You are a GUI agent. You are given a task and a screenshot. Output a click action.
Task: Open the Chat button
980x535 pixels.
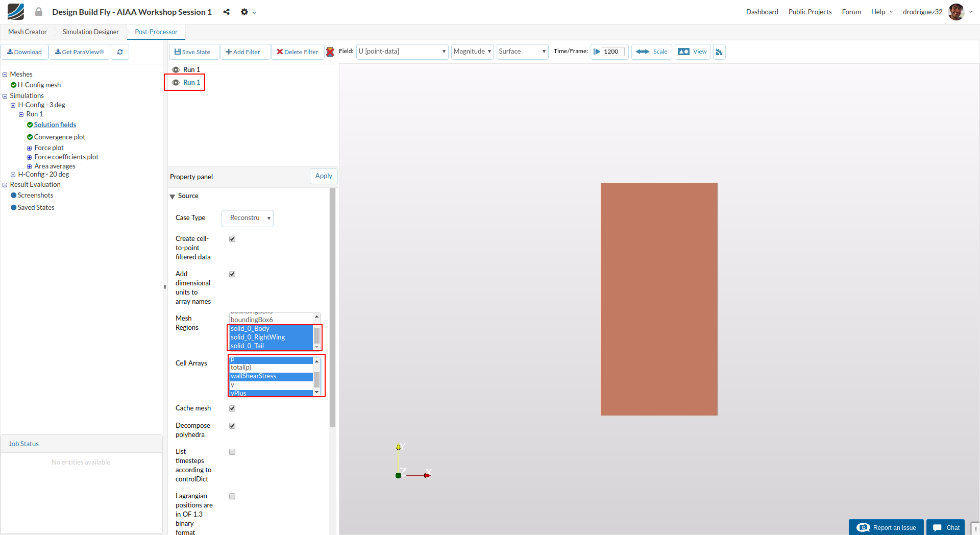(946, 527)
